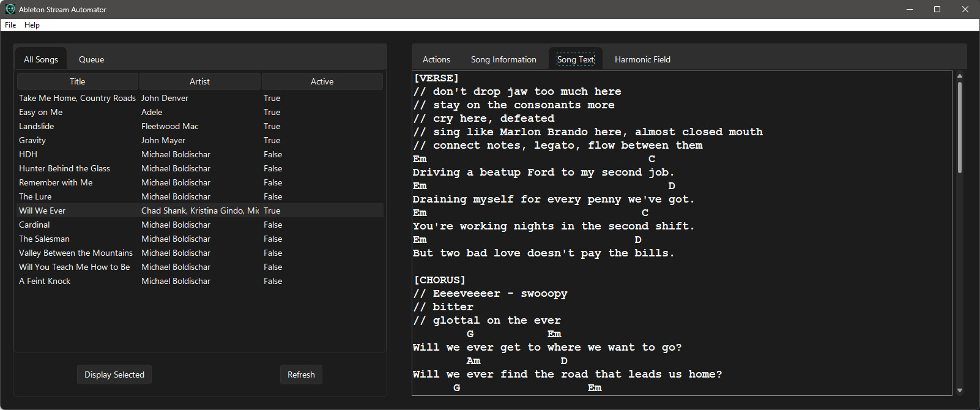The image size is (980, 410).
Task: Close the Ableton Stream Automator window
Action: pyautogui.click(x=965, y=9)
